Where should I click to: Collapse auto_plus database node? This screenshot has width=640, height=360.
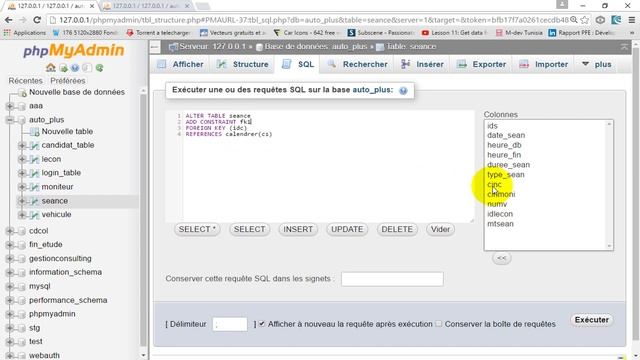[10, 120]
